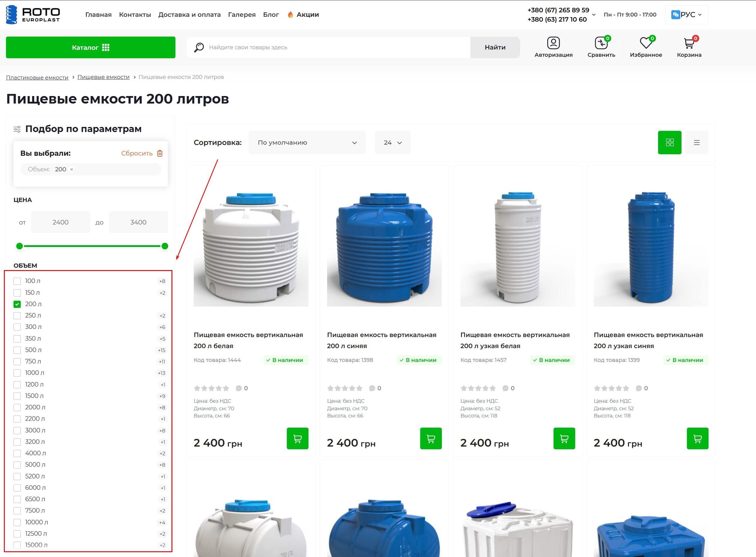Click the Roto Europlast logo
Image resolution: width=756 pixels, height=557 pixels.
33,14
